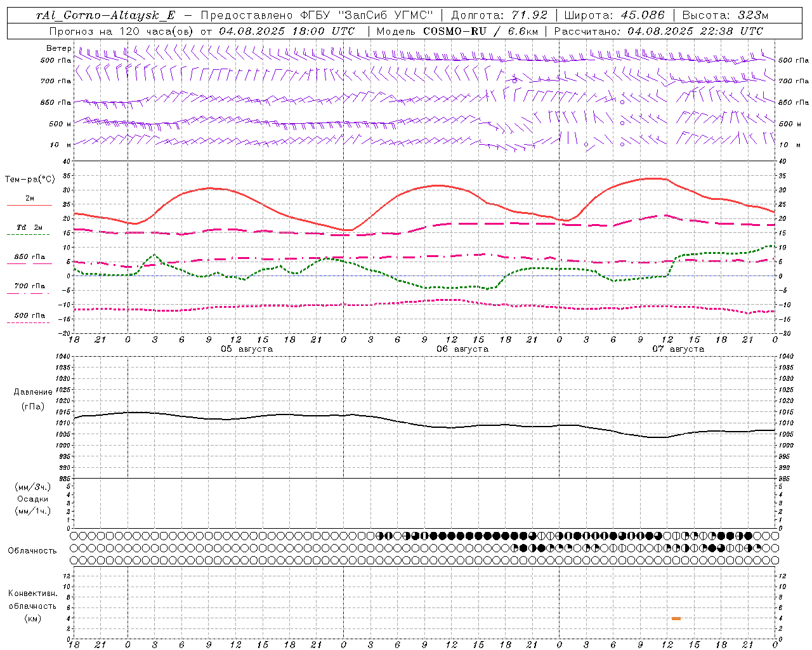Click the Долгота: 71.92 value

point(499,15)
